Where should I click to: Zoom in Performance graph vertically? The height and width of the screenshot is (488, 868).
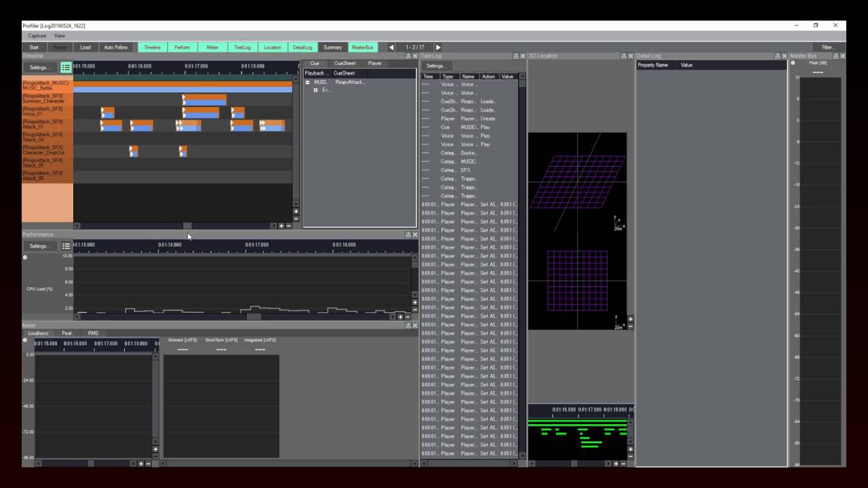pyautogui.click(x=415, y=302)
